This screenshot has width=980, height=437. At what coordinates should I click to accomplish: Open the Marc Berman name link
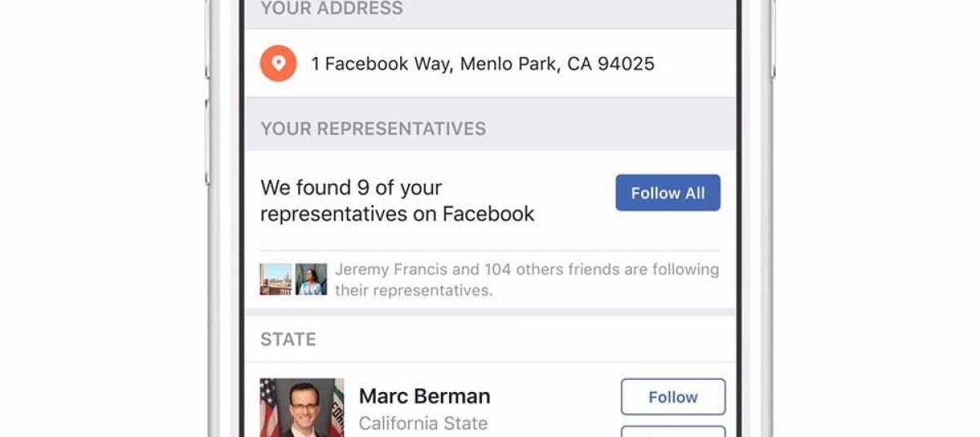(x=425, y=396)
